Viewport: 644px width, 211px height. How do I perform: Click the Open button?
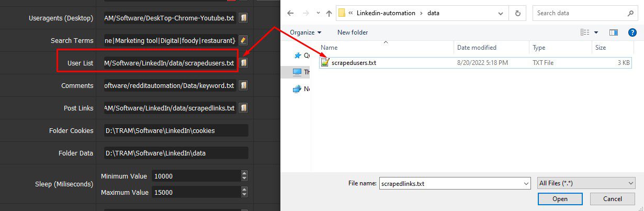pyautogui.click(x=560, y=199)
